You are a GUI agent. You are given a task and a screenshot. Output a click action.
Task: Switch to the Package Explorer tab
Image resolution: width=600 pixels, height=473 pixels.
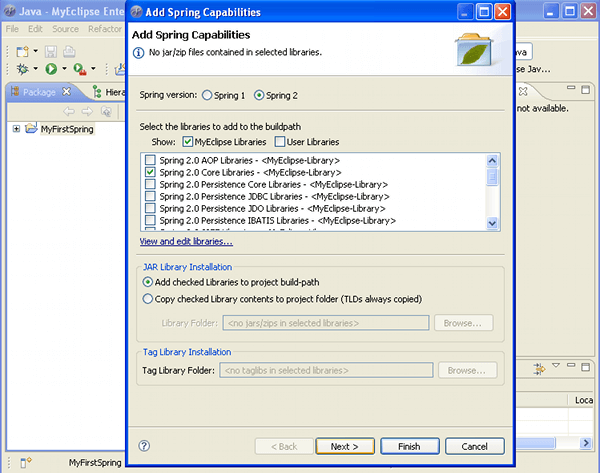39,92
